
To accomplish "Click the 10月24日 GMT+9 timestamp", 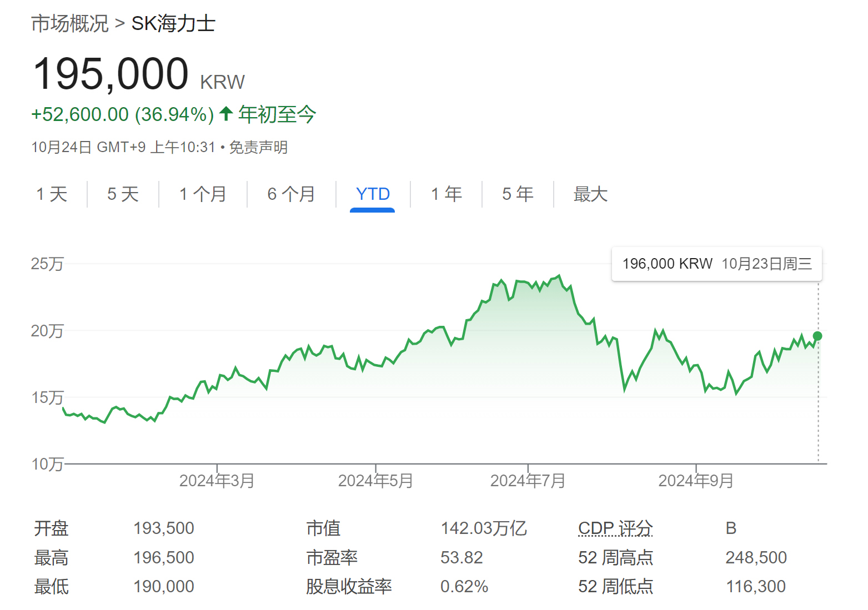I will point(123,148).
